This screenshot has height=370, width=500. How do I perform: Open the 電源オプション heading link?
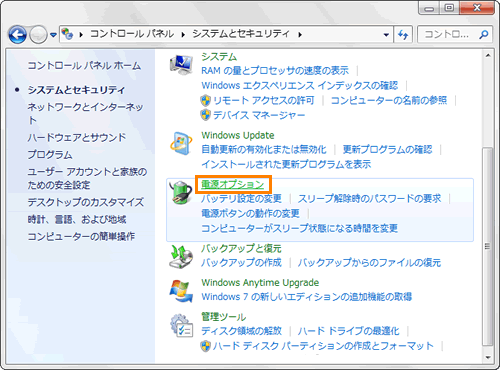pos(233,184)
